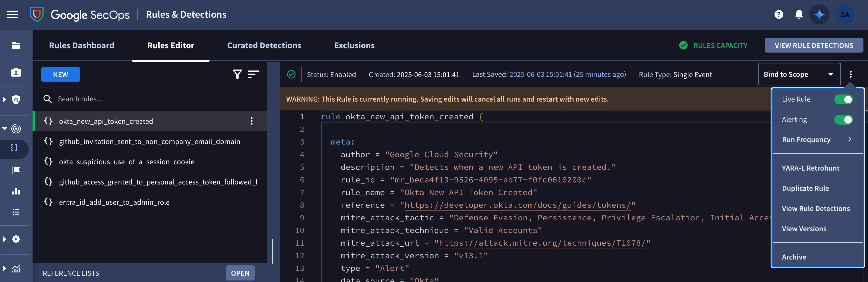Open the flag sidebar icon

coord(16,170)
